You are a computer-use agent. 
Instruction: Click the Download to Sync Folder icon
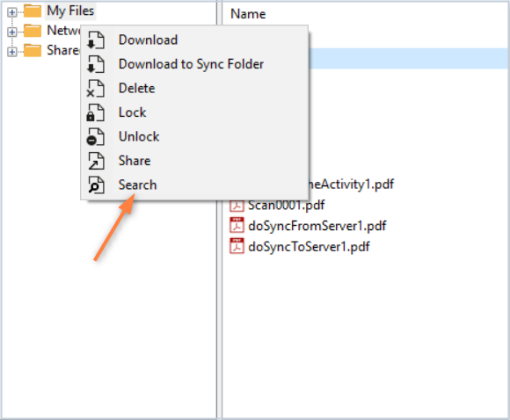tap(96, 64)
